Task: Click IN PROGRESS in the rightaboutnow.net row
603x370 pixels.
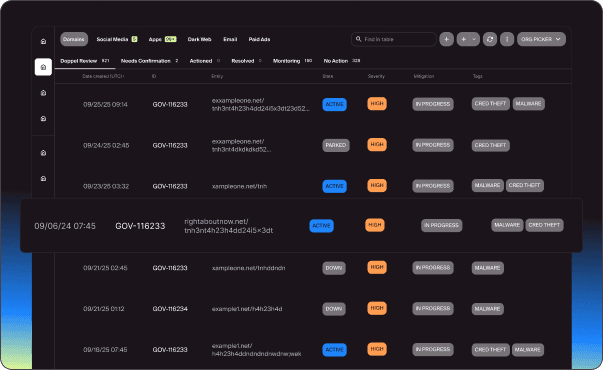Action: (441, 225)
